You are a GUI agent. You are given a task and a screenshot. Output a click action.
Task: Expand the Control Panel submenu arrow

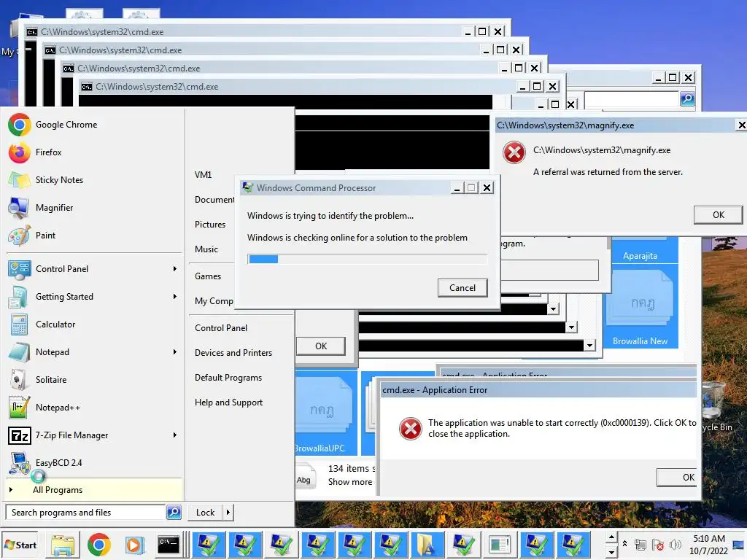click(x=175, y=269)
